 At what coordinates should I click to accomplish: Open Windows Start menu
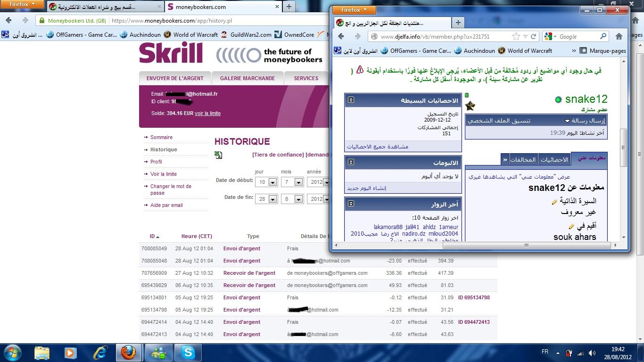click(13, 353)
